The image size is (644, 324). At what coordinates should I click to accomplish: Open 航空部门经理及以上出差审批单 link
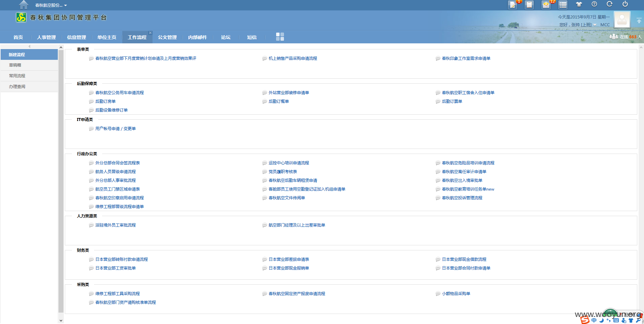pyautogui.click(x=297, y=225)
